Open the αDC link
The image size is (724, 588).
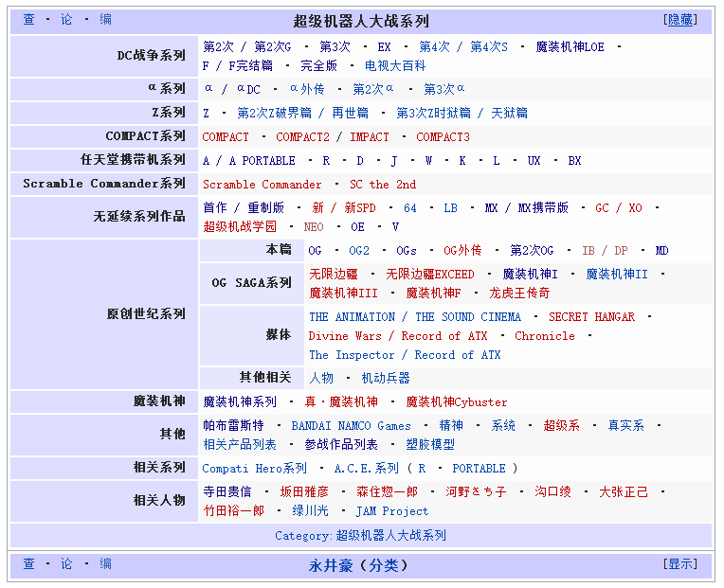pyautogui.click(x=249, y=89)
